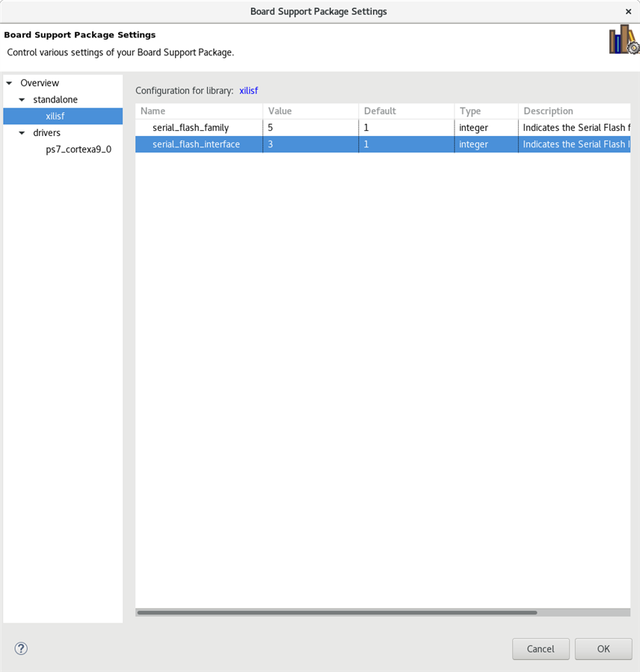Image resolution: width=640 pixels, height=672 pixels.
Task: Click the Name column header
Action: (x=200, y=111)
